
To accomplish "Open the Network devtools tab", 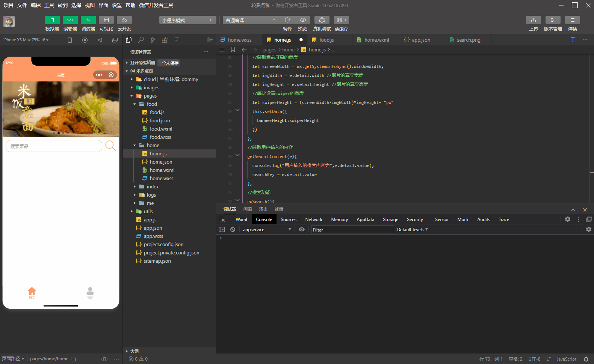I will (314, 220).
